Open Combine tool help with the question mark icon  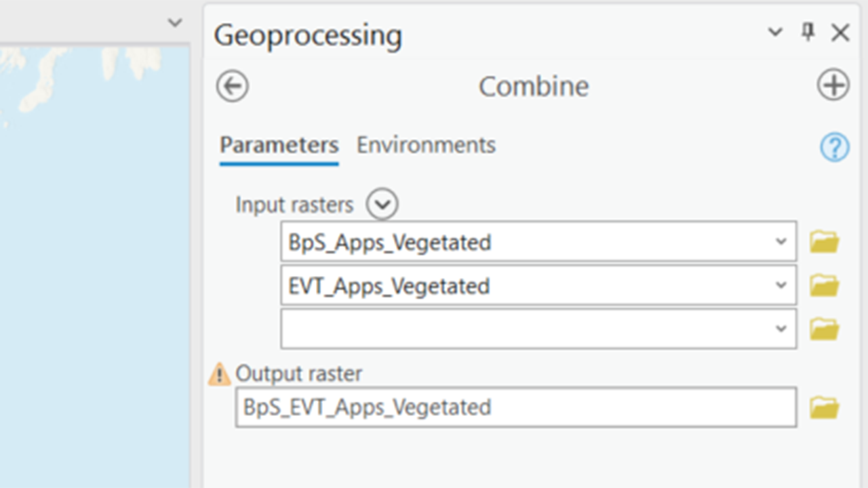pyautogui.click(x=834, y=148)
